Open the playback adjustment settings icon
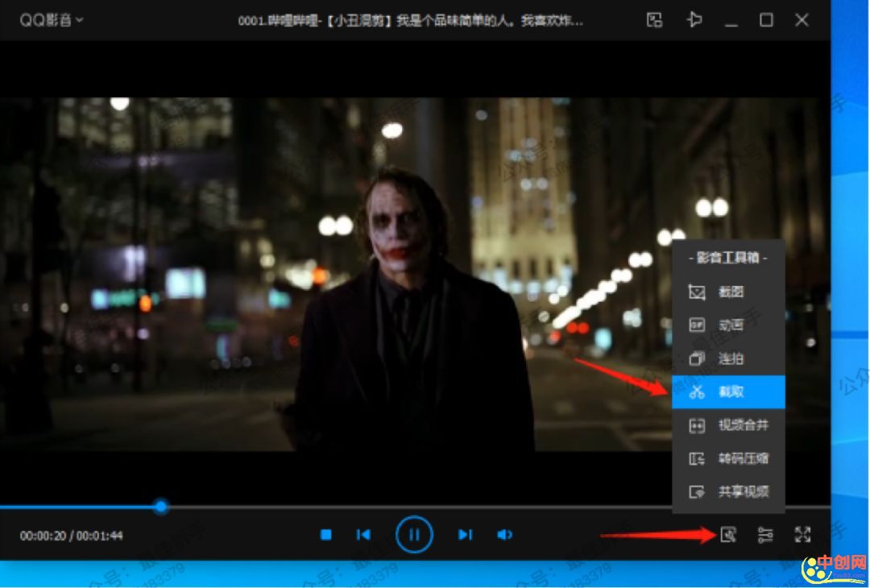Viewport: 870px width, 588px height. 765,535
